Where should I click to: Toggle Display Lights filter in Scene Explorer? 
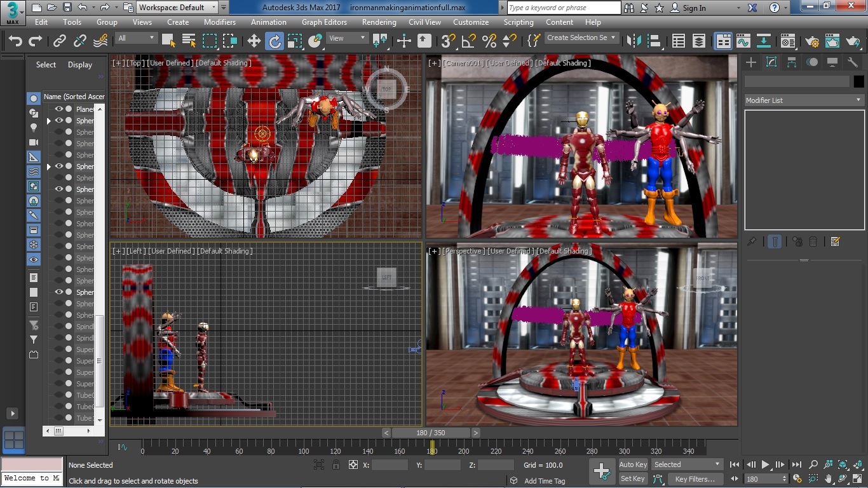click(34, 128)
